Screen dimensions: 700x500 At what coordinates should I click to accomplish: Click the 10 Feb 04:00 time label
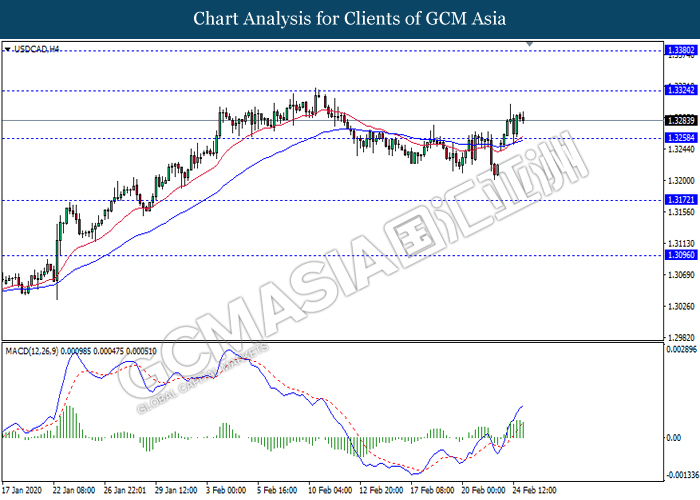tap(330, 490)
